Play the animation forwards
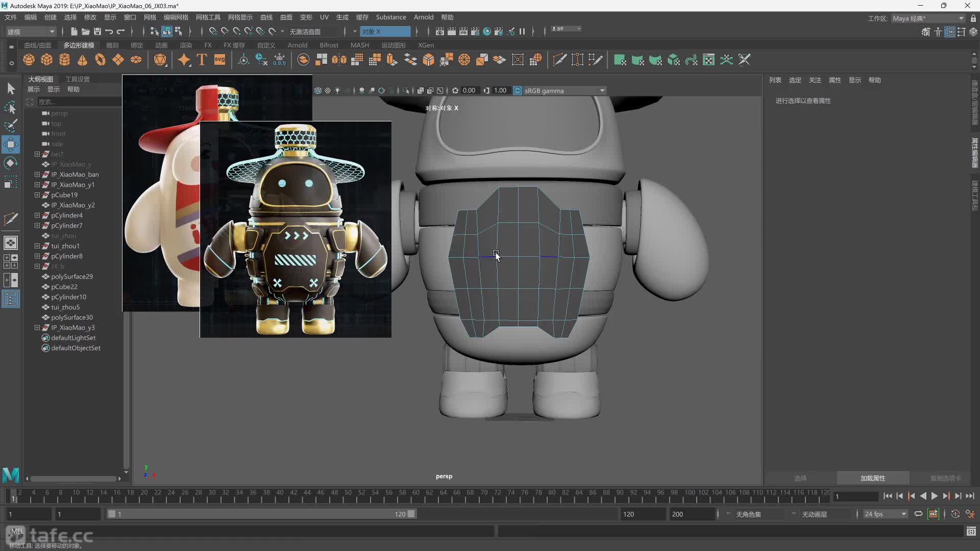The image size is (980, 551). point(935,496)
